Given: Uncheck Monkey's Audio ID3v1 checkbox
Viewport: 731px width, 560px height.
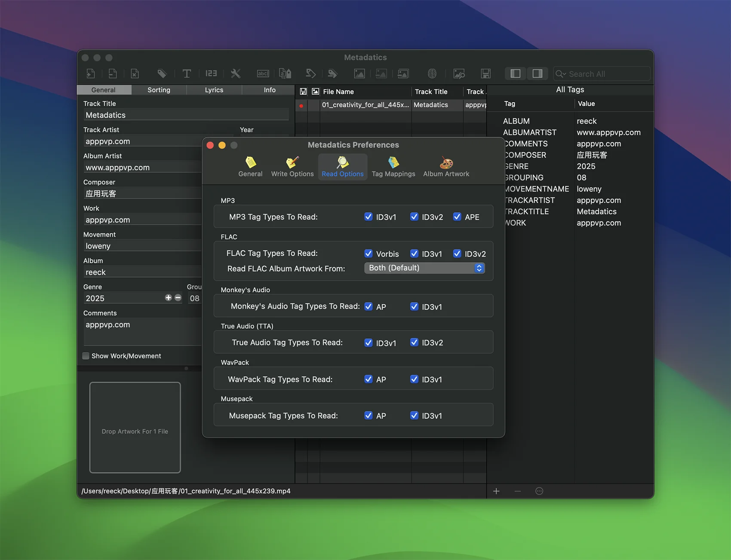Looking at the screenshot, I should 414,306.
